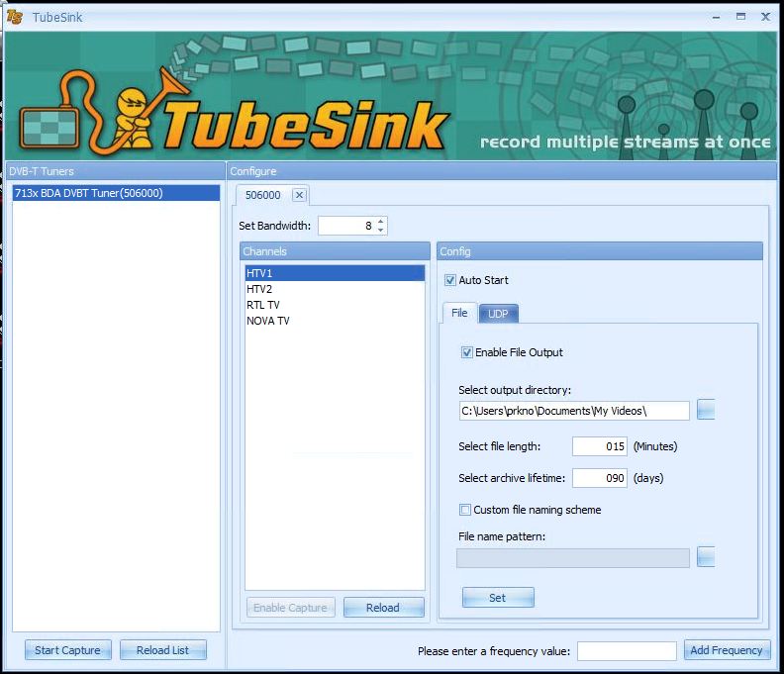784x674 pixels.
Task: Select the 713x BDA DVBT Tuner entry
Action: click(x=116, y=193)
